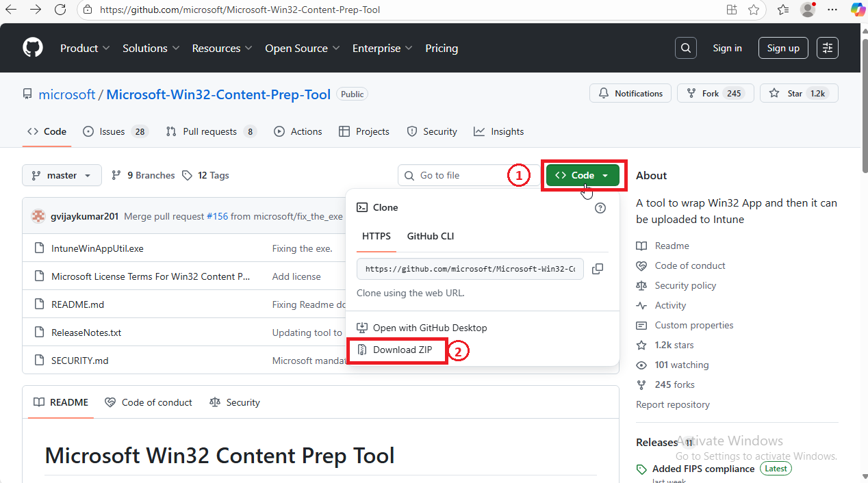The height and width of the screenshot is (483, 868).
Task: Fork the repository with the Fork button
Action: pos(715,94)
